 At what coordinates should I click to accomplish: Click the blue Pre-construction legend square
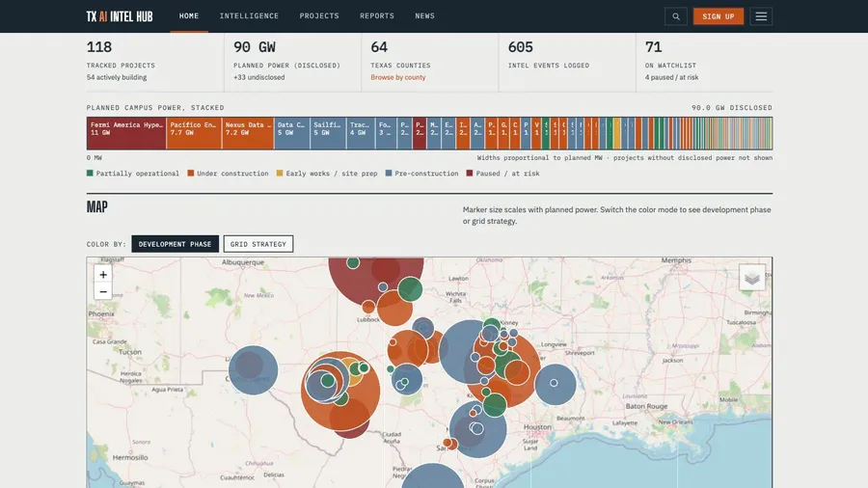[x=389, y=174]
